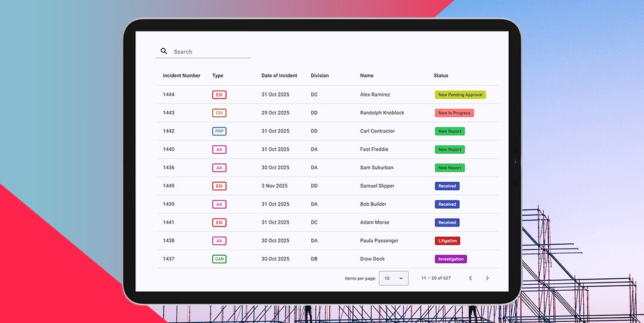Open the Items per page dropdown
Image resolution: width=644 pixels, height=323 pixels.
(394, 278)
